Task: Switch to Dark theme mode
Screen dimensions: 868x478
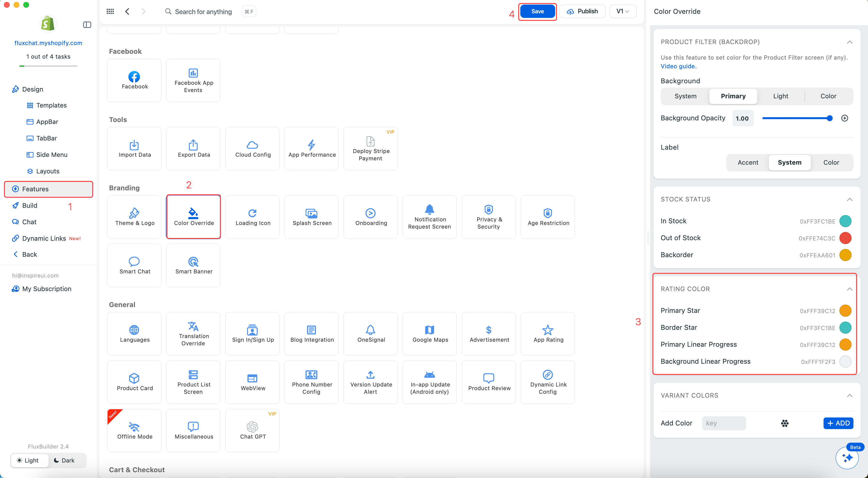Action: coord(64,460)
